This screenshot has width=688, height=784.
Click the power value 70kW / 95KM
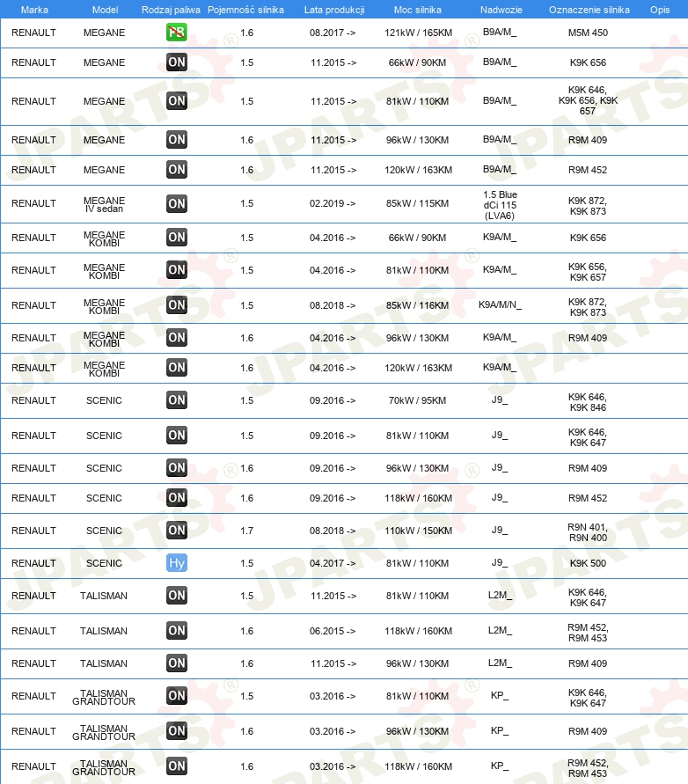(418, 400)
